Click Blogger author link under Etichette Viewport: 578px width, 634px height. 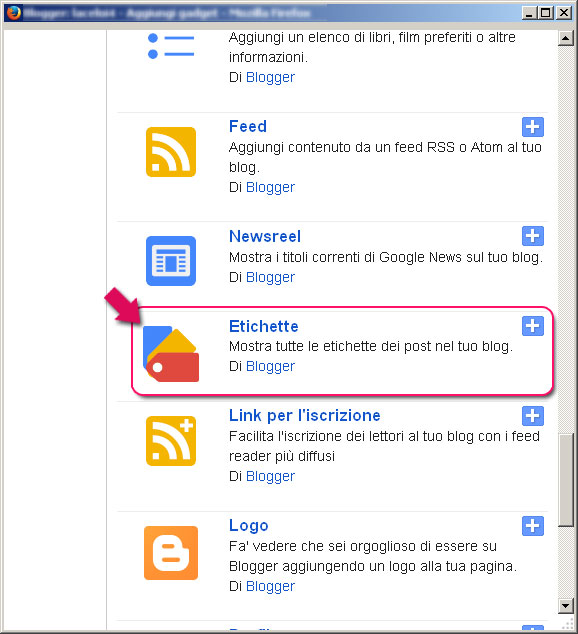coord(270,366)
